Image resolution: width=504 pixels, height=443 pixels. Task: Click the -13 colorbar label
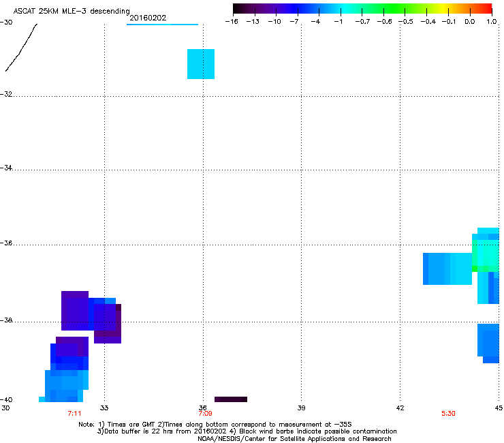(x=253, y=22)
